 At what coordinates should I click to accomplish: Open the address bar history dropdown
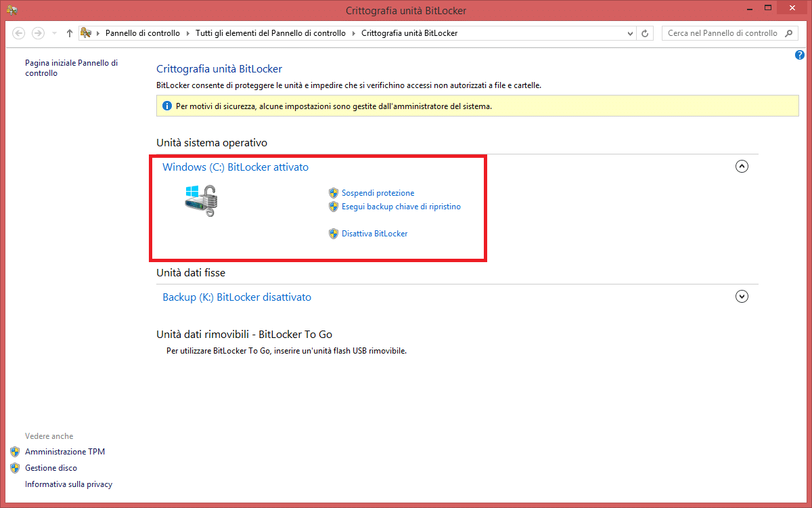[631, 33]
